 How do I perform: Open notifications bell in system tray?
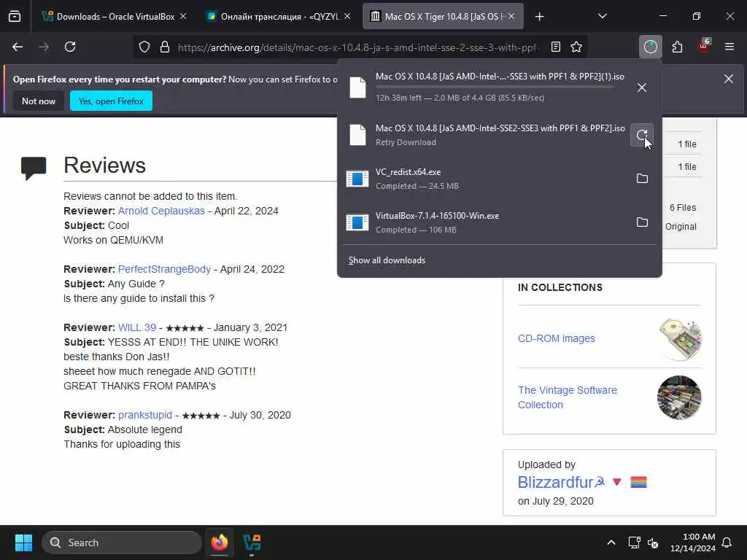[727, 542]
